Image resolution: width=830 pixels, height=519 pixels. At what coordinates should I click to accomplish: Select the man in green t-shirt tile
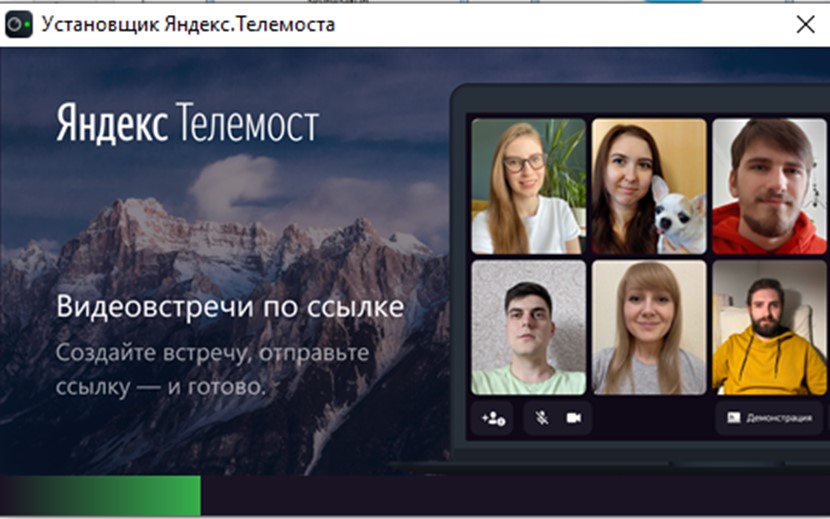(x=528, y=328)
